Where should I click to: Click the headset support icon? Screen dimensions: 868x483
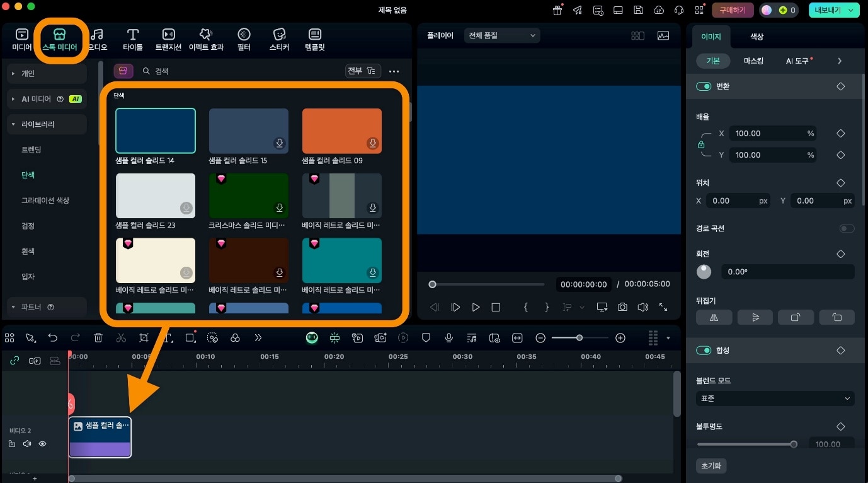679,10
